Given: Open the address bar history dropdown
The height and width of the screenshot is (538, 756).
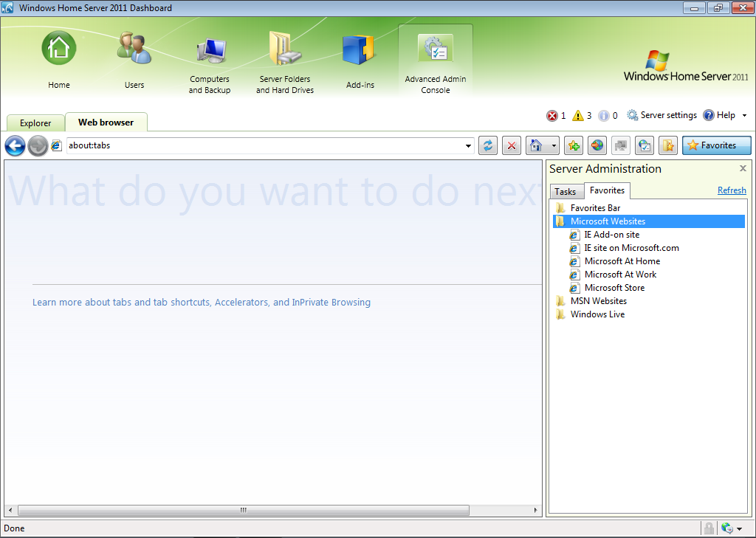Looking at the screenshot, I should point(468,146).
